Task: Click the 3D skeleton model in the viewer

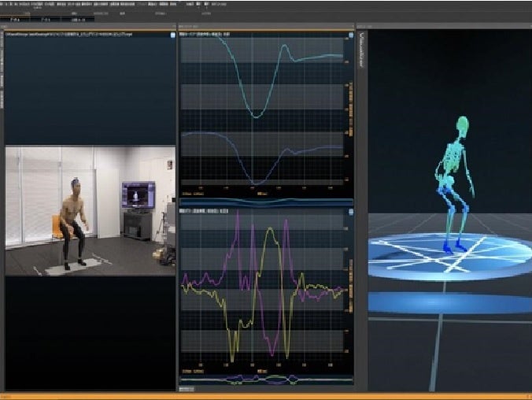Action: tap(455, 185)
